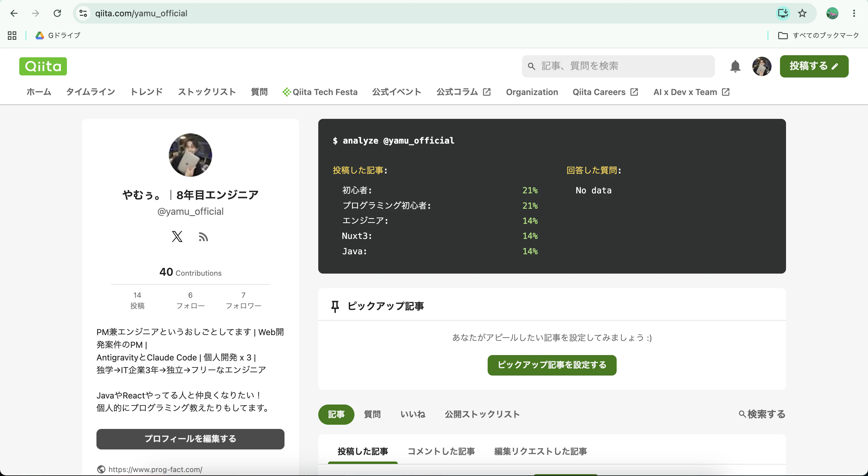Open the user avatar menu in header

pyautogui.click(x=762, y=66)
